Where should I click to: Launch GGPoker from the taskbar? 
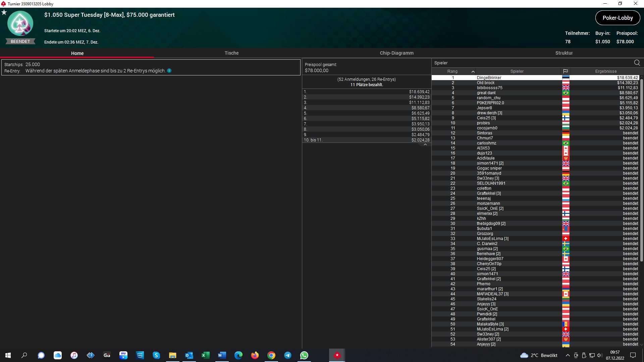(x=107, y=355)
